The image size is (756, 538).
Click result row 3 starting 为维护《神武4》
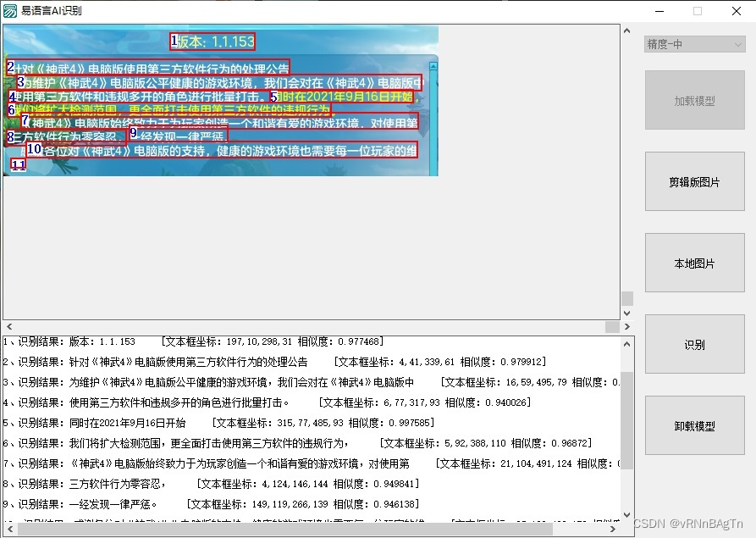point(312,382)
